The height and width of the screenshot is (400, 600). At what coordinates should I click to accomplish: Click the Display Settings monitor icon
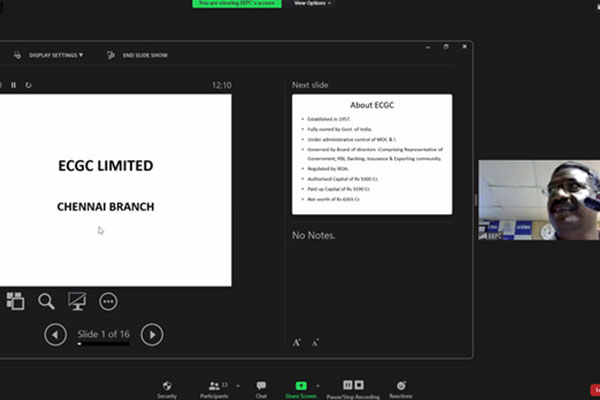tap(18, 55)
